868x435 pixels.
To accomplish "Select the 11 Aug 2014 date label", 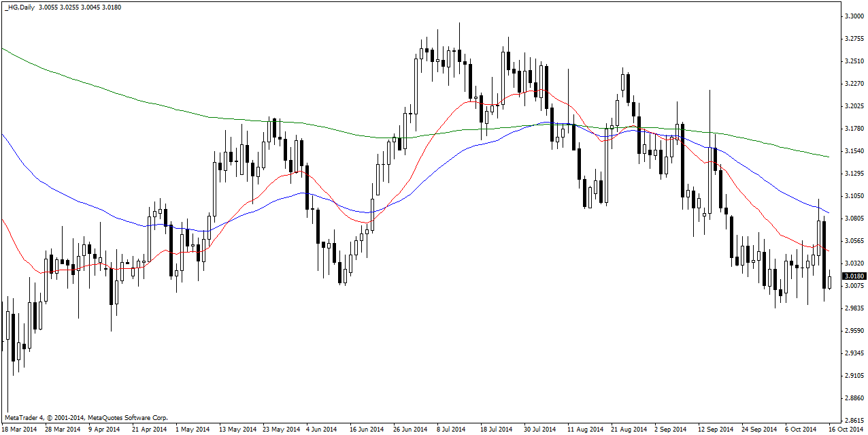I will [x=586, y=430].
